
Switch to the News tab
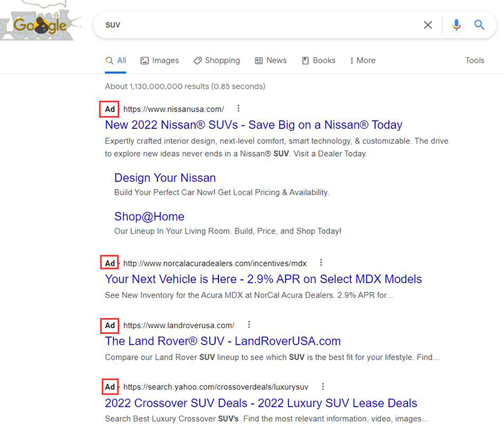pos(271,60)
